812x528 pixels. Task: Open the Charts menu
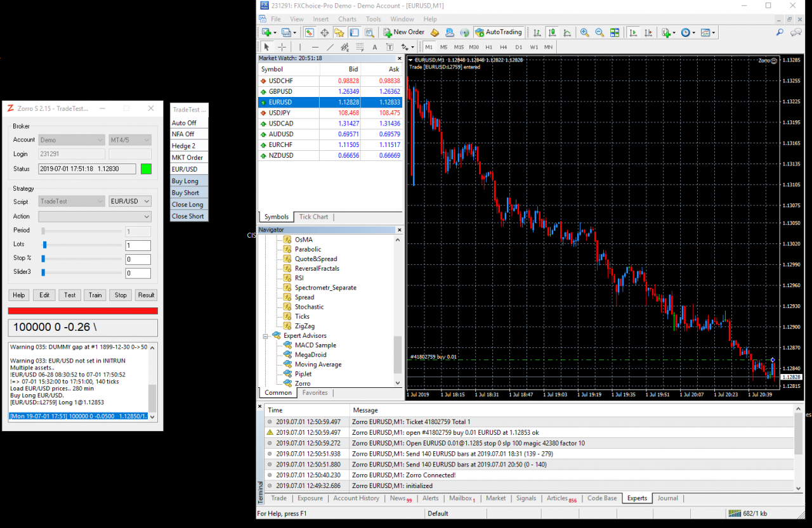pos(347,19)
